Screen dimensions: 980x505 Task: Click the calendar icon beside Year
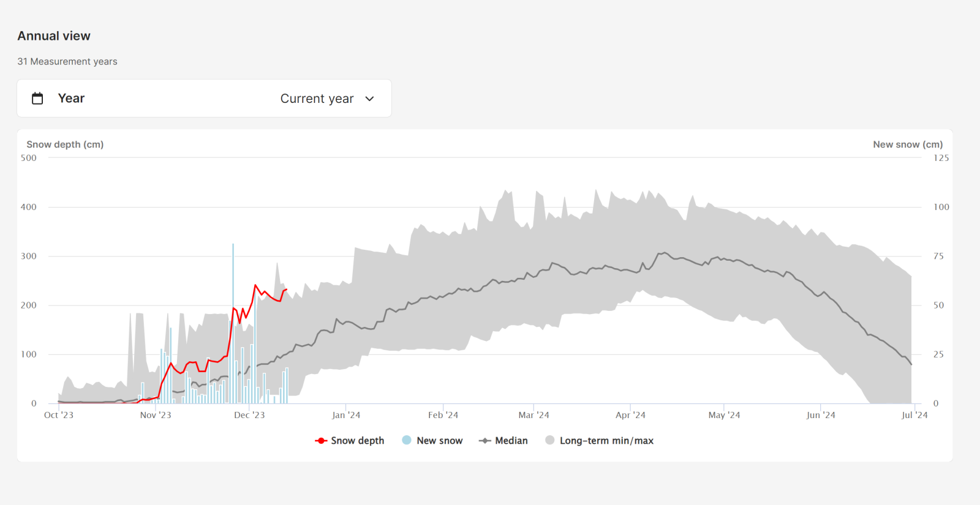(x=37, y=99)
